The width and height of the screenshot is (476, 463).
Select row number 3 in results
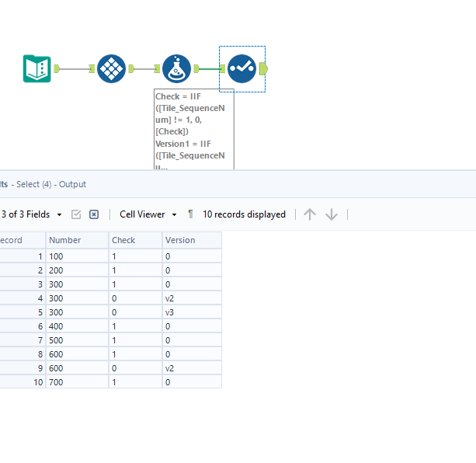(x=23, y=284)
